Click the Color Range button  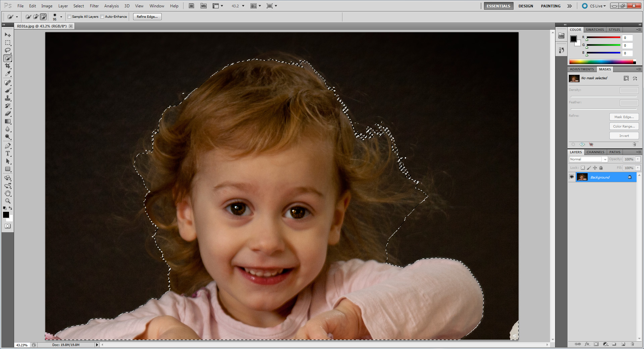click(x=624, y=126)
